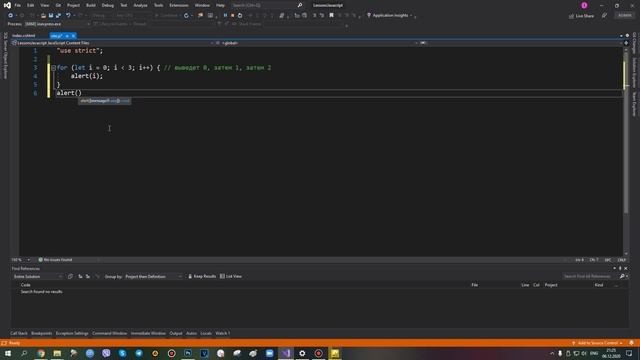Click Add to Source Control
The height and width of the screenshot is (360, 640).
(x=597, y=343)
